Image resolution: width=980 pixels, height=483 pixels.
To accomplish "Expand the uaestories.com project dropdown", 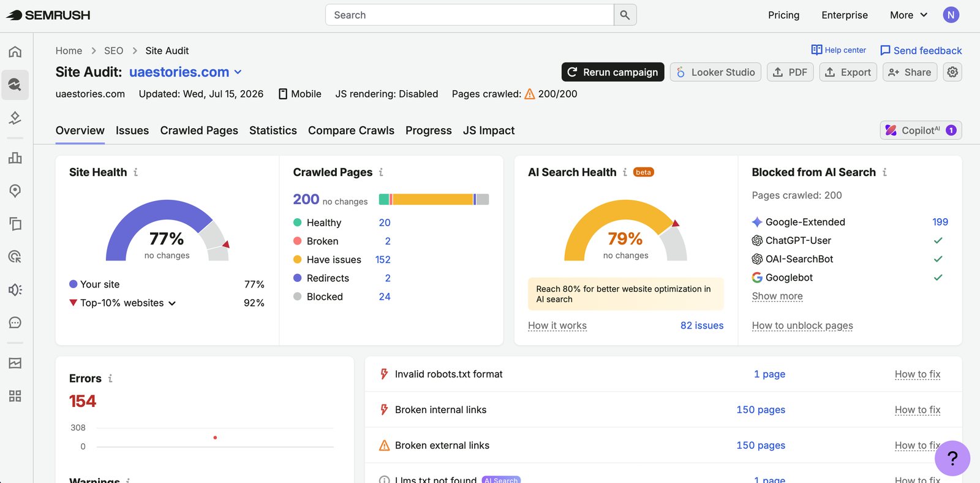I will [x=238, y=72].
